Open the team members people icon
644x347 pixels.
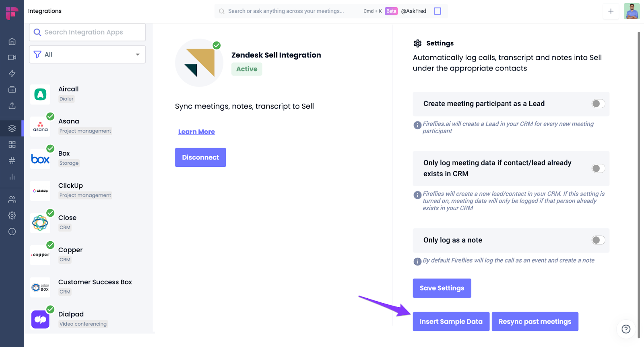point(12,199)
